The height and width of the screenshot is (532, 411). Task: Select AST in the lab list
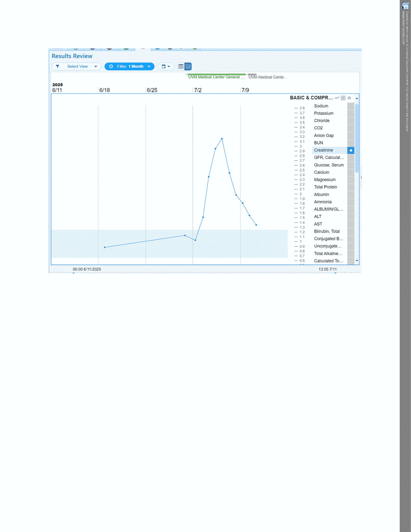pos(318,224)
